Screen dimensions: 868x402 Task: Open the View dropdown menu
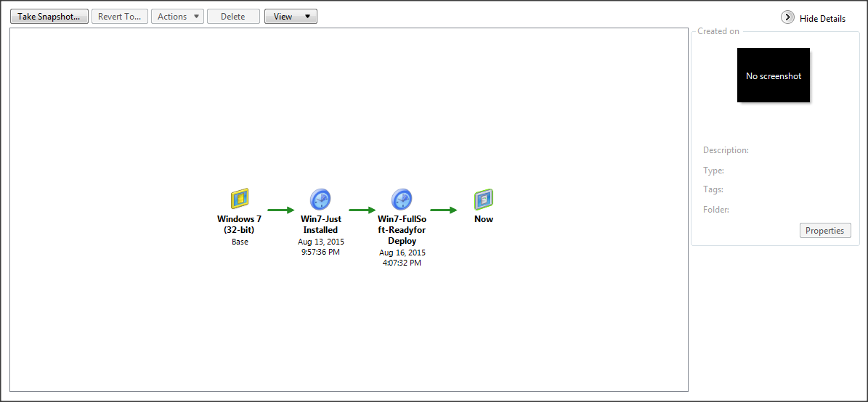click(x=291, y=17)
